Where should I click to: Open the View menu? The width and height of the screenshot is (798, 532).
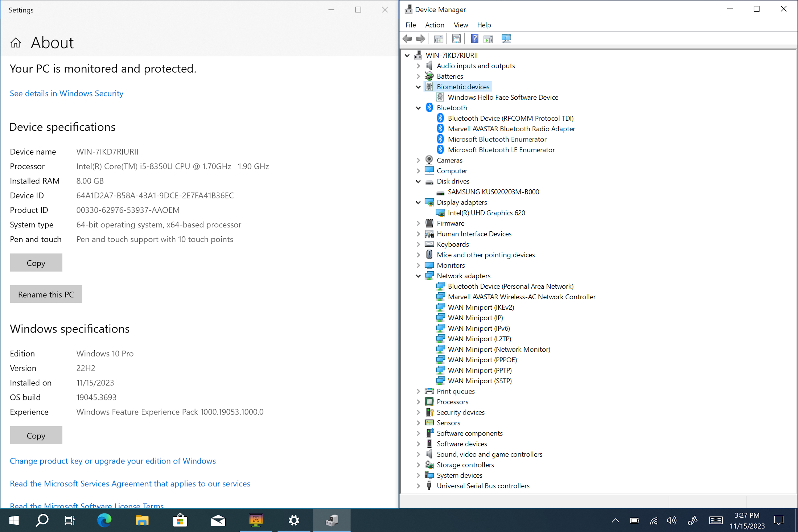pyautogui.click(x=461, y=25)
